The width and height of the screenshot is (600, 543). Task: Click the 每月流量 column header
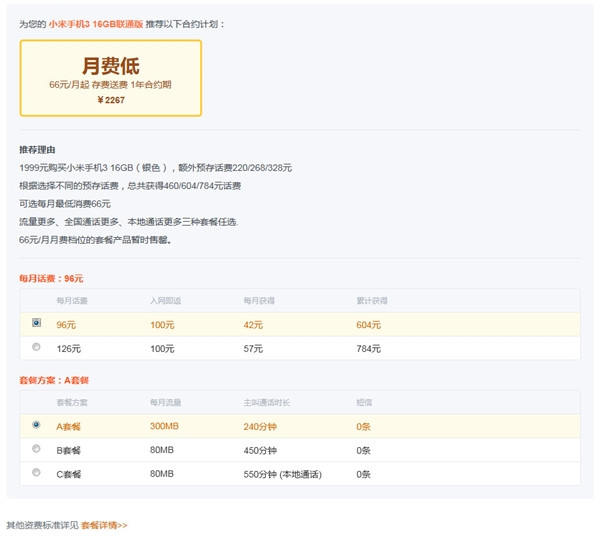pyautogui.click(x=165, y=402)
